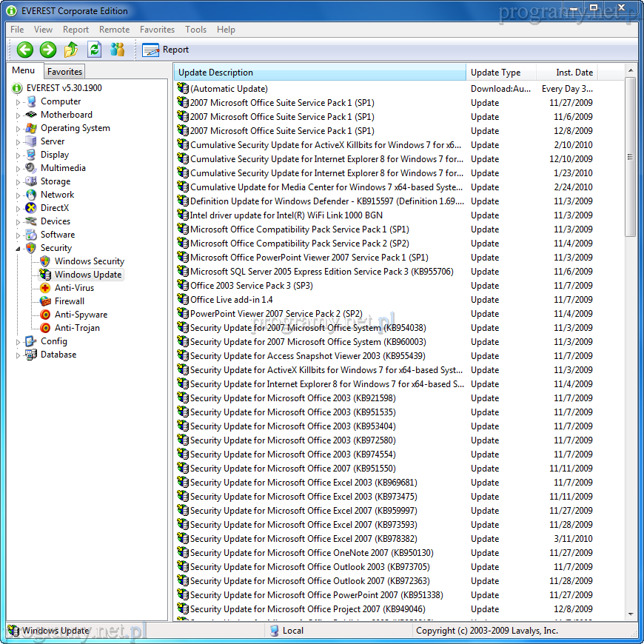Open DirectX icon in sidebar
The image size is (644, 644).
coord(30,208)
